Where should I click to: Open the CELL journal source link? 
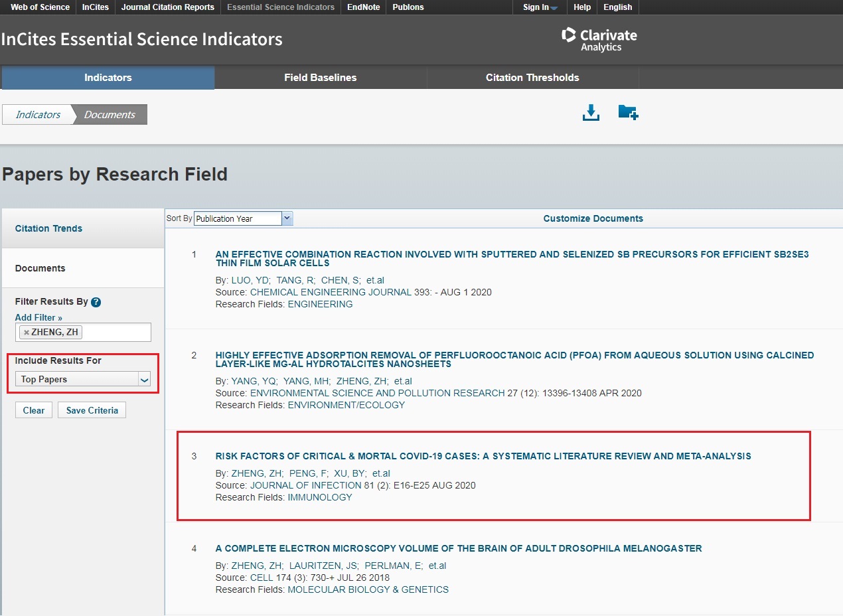coord(262,577)
